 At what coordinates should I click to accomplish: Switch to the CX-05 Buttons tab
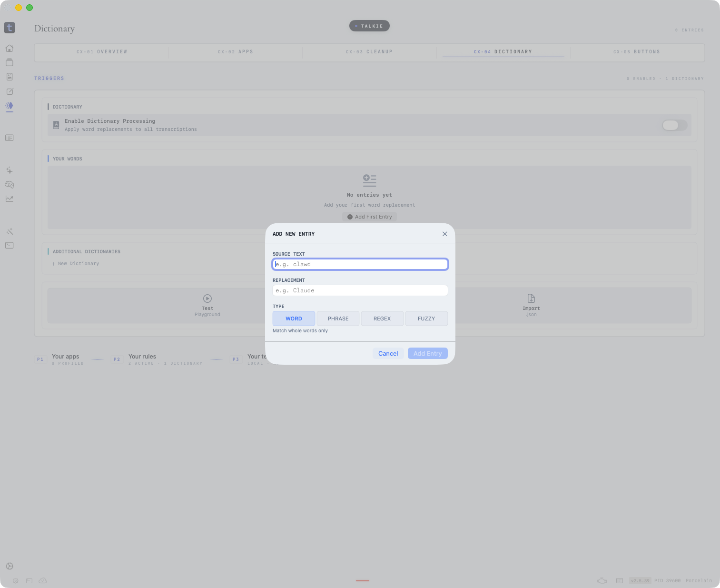pos(637,52)
